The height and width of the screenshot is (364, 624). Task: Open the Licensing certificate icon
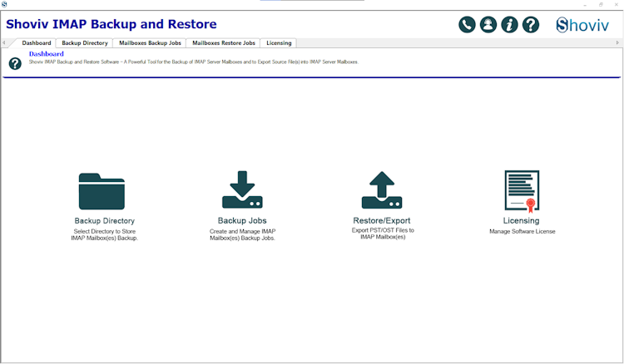[522, 191]
